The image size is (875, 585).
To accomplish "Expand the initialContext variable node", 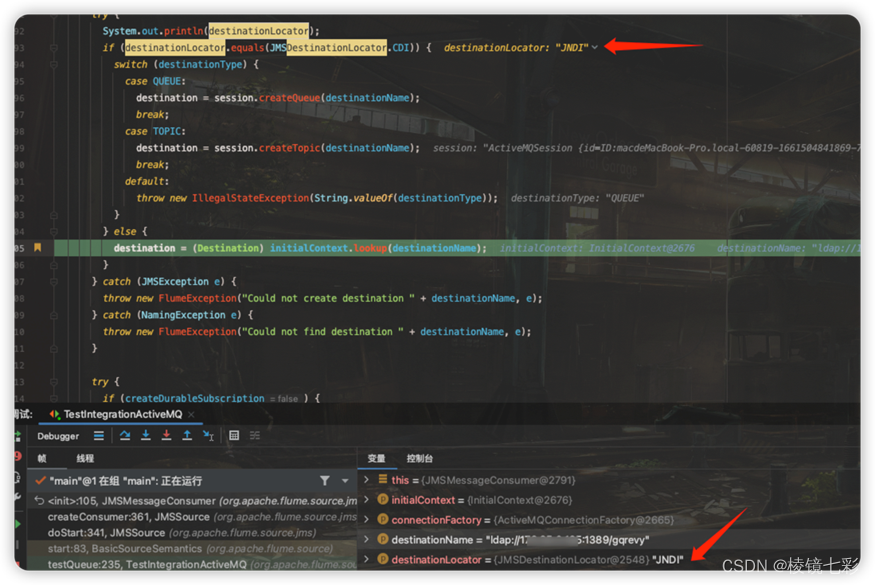I will click(x=366, y=500).
